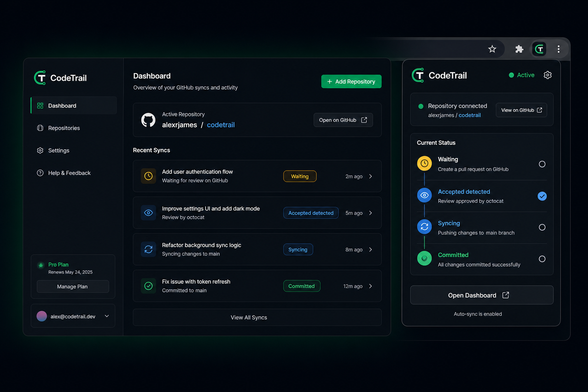
Task: Select the Committed status radio button
Action: coord(542,259)
